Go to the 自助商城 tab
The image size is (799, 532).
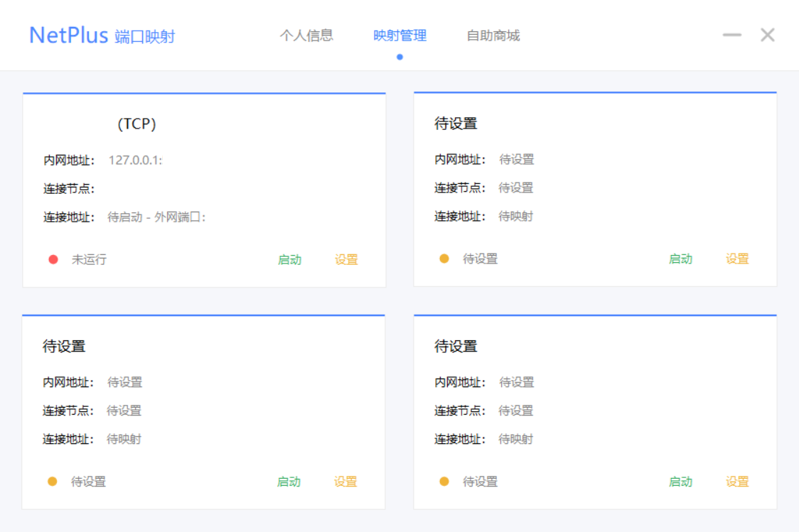(493, 36)
